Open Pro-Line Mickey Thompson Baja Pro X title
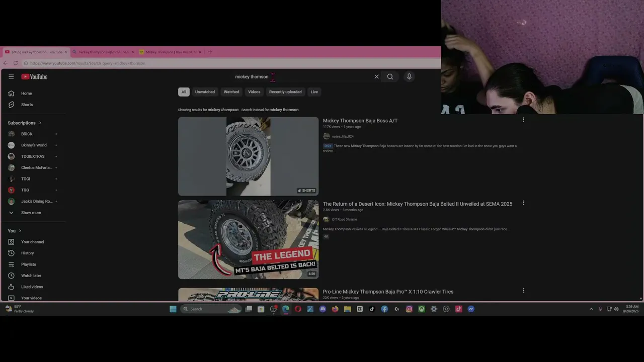This screenshot has width=644, height=362. point(388,292)
